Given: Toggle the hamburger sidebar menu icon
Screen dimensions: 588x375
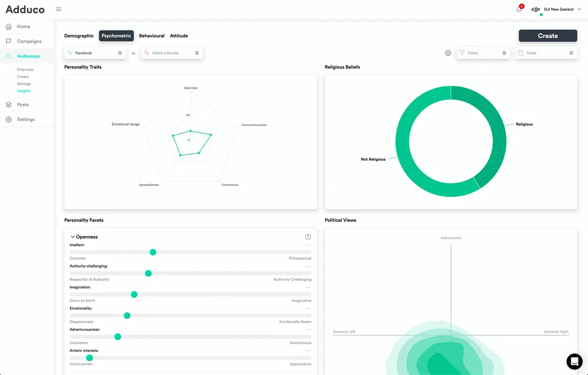Looking at the screenshot, I should click(x=59, y=9).
